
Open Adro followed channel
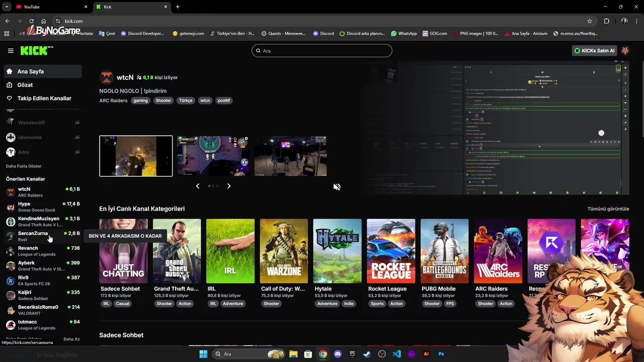43,152
